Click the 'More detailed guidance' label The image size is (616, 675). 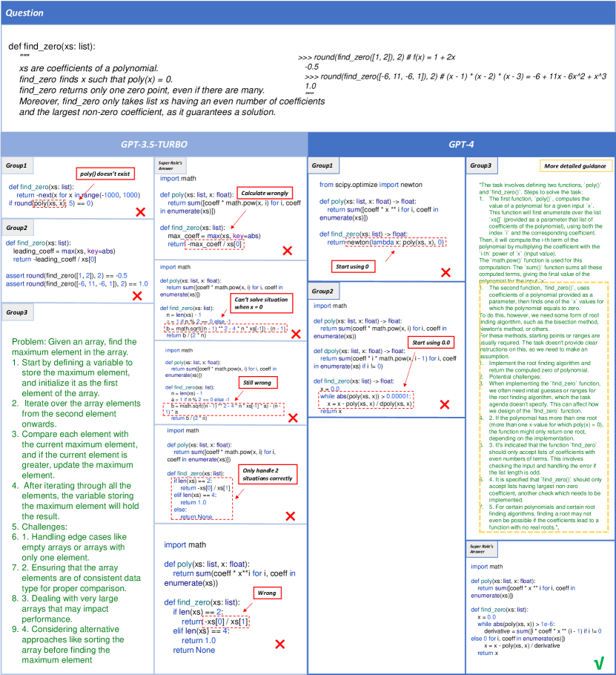575,165
